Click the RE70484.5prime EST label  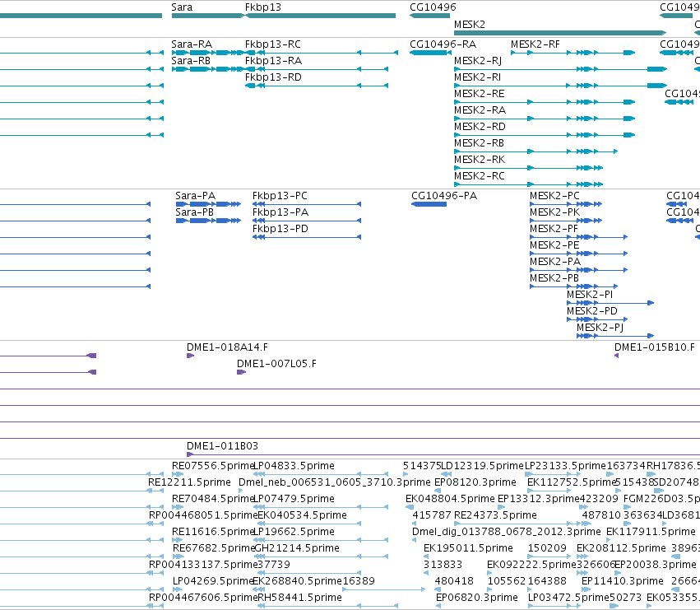coord(212,499)
